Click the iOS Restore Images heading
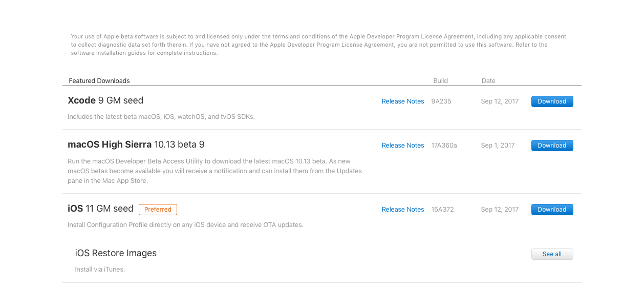The image size is (644, 289). [116, 253]
